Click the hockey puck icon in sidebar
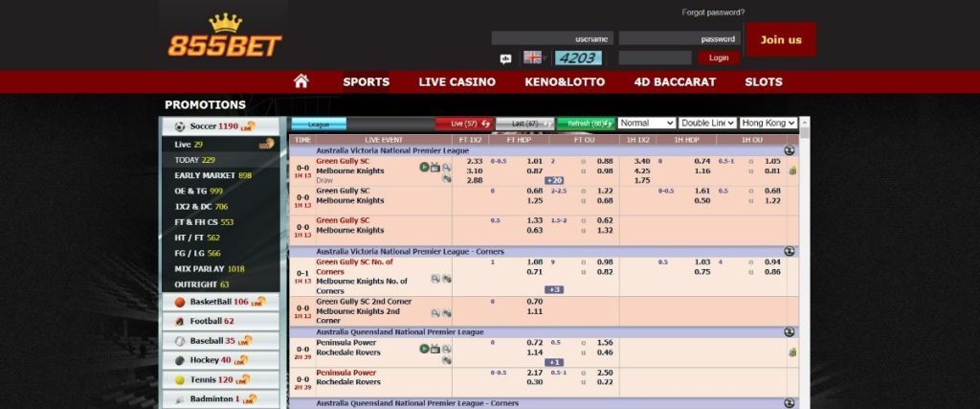Image resolution: width=980 pixels, height=409 pixels. click(180, 361)
